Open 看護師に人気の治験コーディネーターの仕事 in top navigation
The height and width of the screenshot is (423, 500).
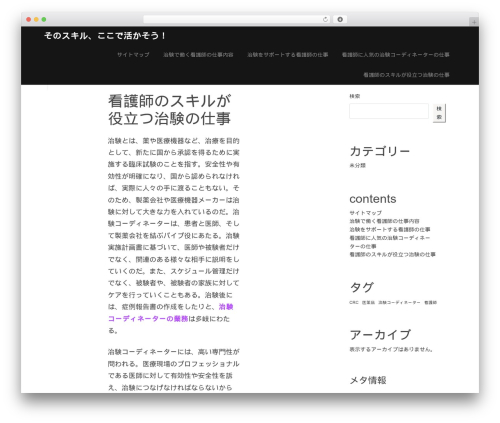pos(396,55)
